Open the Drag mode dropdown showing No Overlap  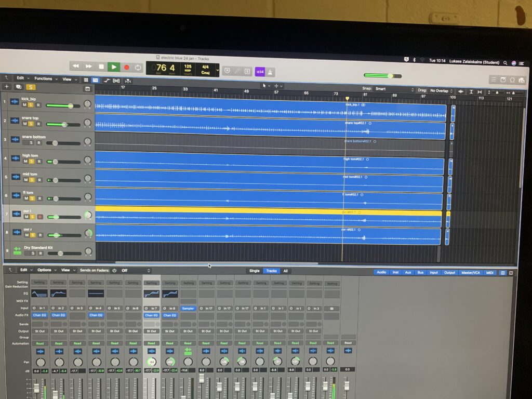click(x=441, y=90)
